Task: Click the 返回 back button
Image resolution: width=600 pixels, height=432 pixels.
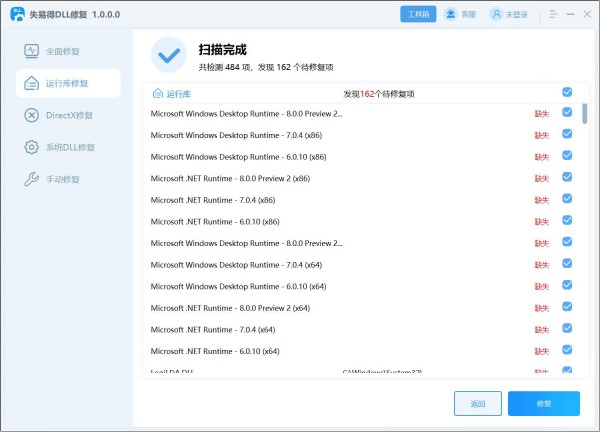Action: [x=478, y=403]
